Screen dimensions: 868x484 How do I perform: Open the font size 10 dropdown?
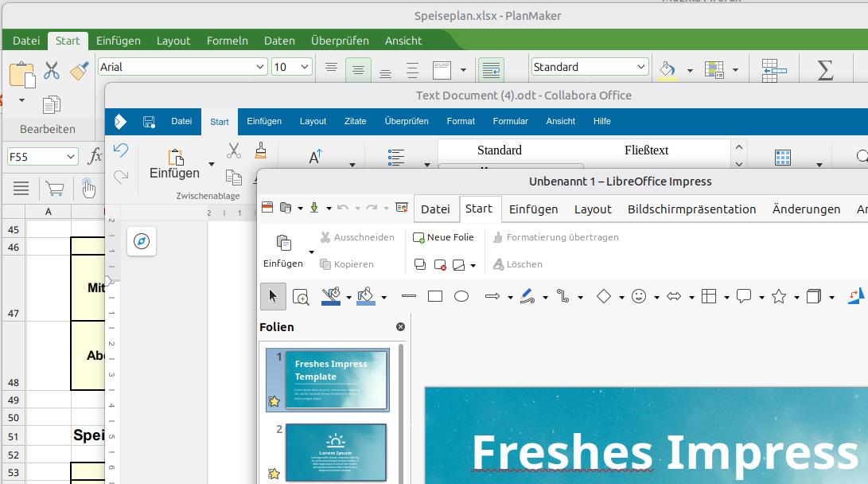click(x=303, y=66)
